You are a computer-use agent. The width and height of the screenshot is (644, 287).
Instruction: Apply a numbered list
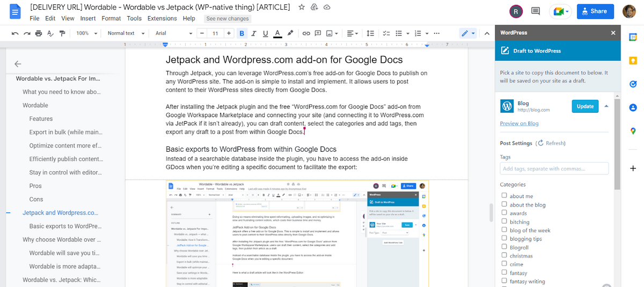419,33
